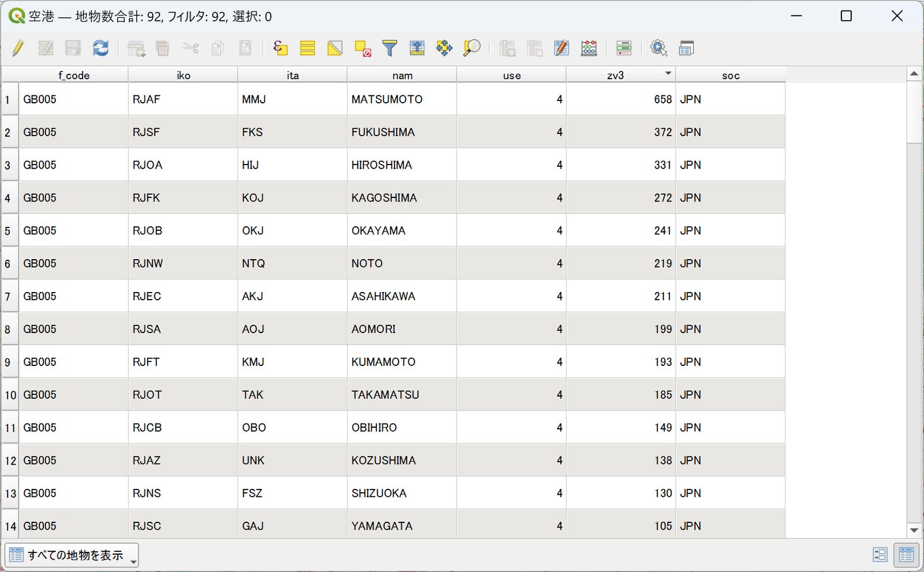
Task: Reload the attribute table
Action: (100, 48)
